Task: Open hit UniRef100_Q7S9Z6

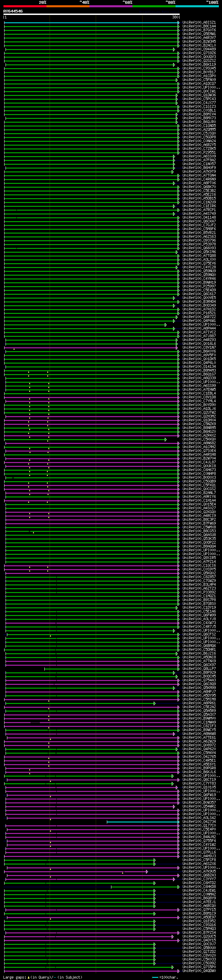Action: click(x=199, y=53)
